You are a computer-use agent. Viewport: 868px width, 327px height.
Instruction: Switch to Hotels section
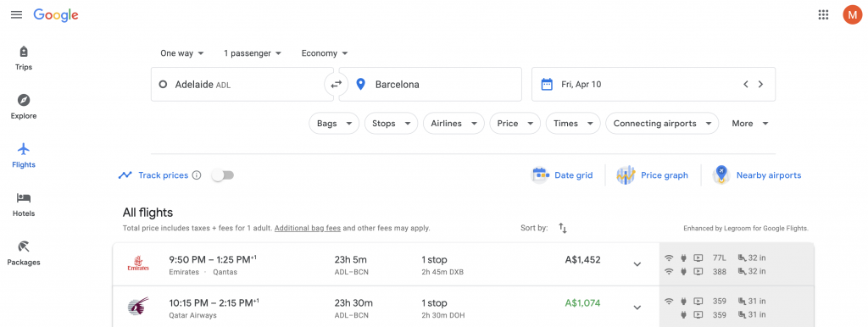click(x=23, y=205)
